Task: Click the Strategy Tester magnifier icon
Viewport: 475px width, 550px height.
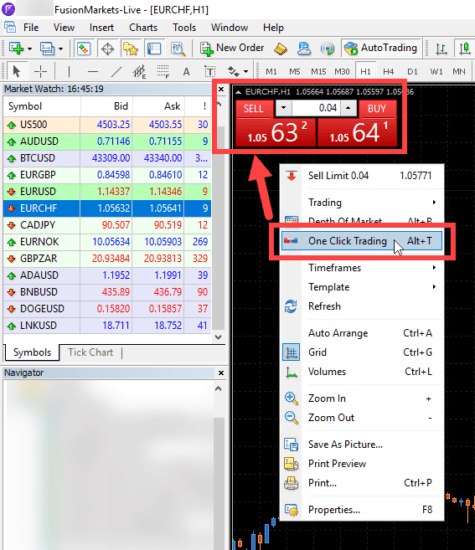Action: tap(178, 48)
